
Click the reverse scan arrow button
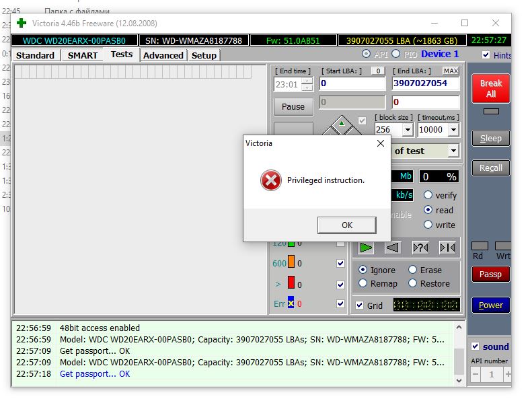(x=393, y=248)
